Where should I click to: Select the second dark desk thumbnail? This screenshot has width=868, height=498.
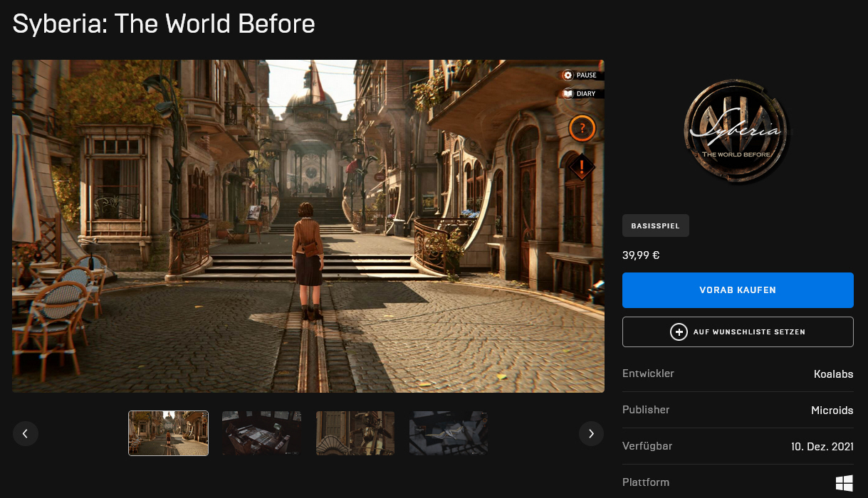click(x=261, y=433)
